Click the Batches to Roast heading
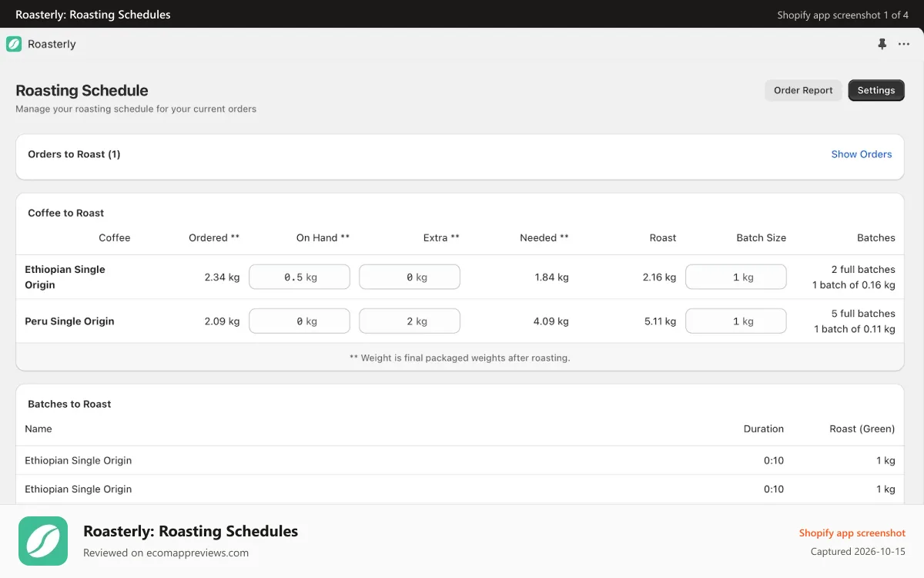Viewport: 924px width, 578px height. point(69,404)
